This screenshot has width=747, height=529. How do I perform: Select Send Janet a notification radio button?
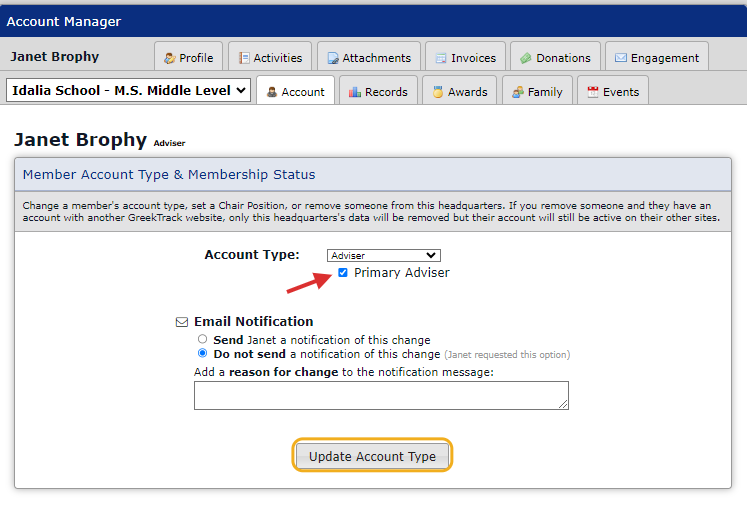202,339
